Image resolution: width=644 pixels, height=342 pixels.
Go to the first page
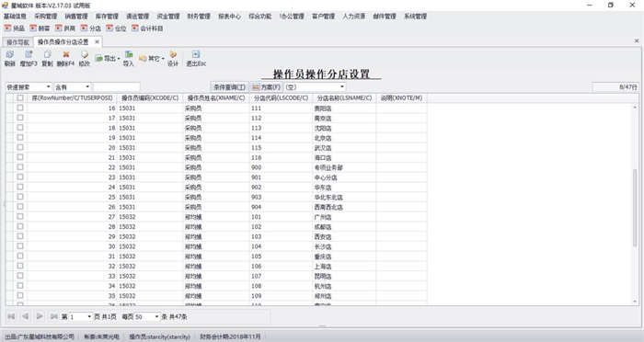(x=11, y=316)
